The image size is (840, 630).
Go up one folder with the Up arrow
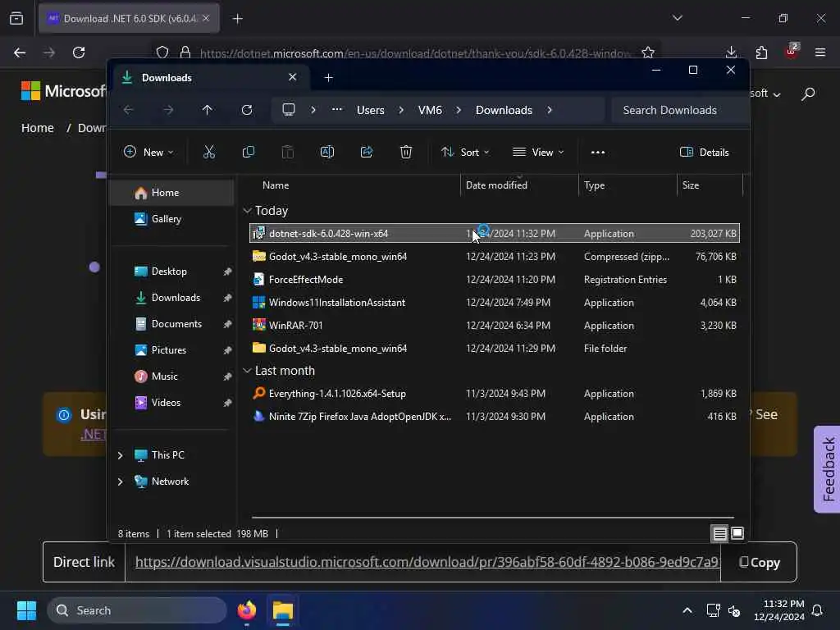tap(207, 110)
